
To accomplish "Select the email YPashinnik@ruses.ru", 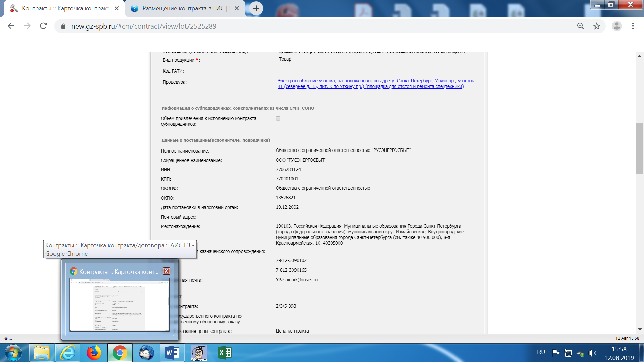I will point(297,280).
